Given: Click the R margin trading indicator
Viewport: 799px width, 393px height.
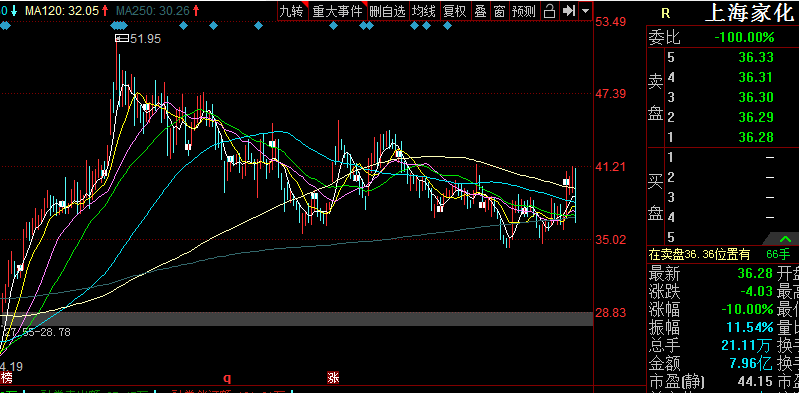Looking at the screenshot, I should [665, 14].
